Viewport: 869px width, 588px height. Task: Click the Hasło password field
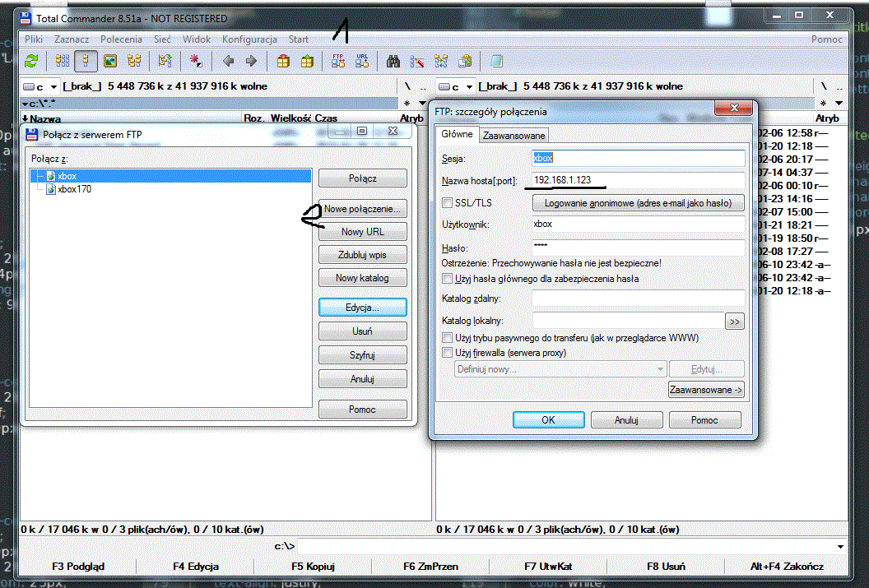[639, 247]
